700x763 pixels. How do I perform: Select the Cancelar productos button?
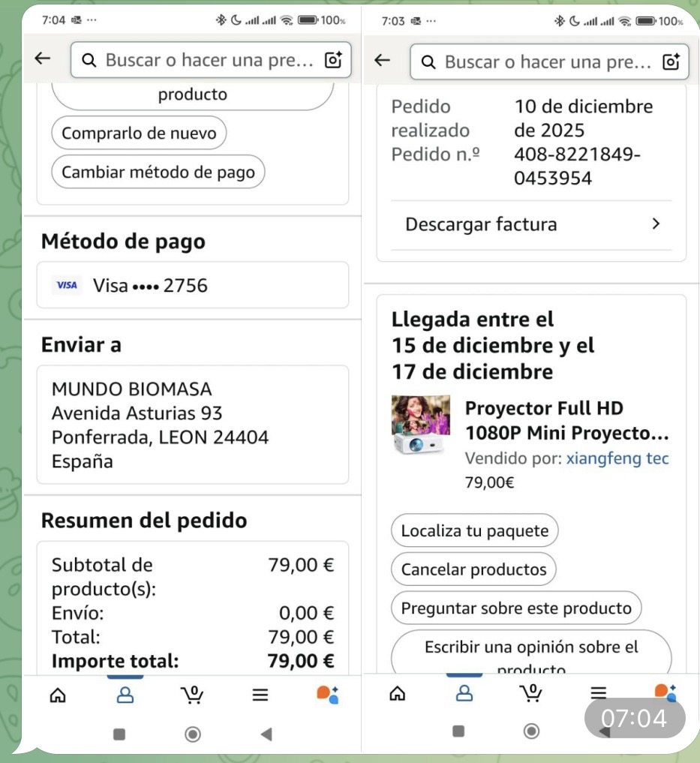click(x=473, y=569)
